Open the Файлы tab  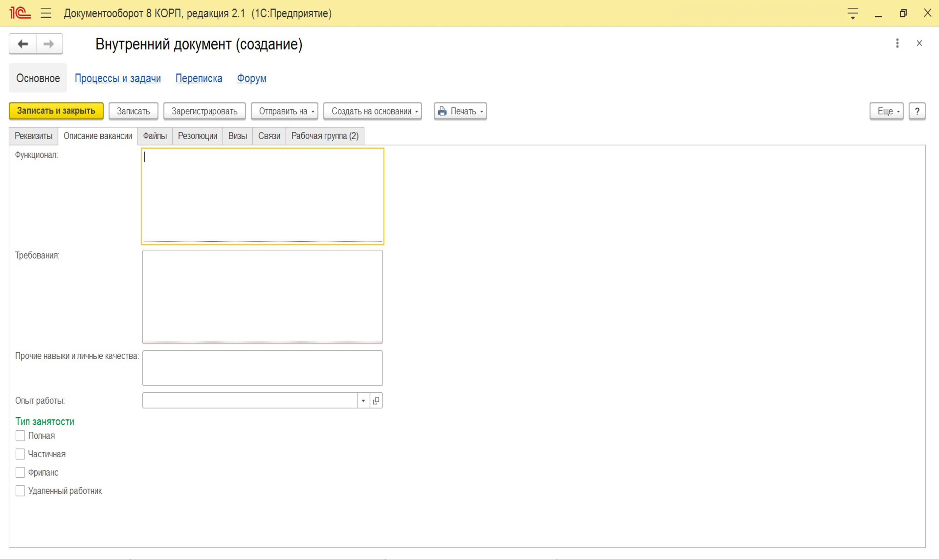click(155, 136)
